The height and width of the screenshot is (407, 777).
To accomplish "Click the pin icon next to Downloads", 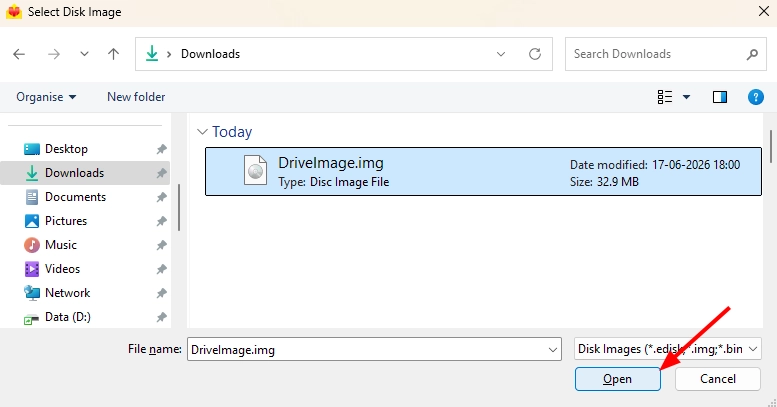I will click(x=162, y=173).
